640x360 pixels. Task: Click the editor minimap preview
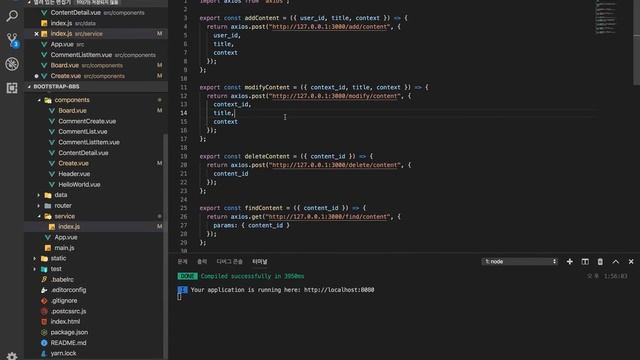pos(606,18)
